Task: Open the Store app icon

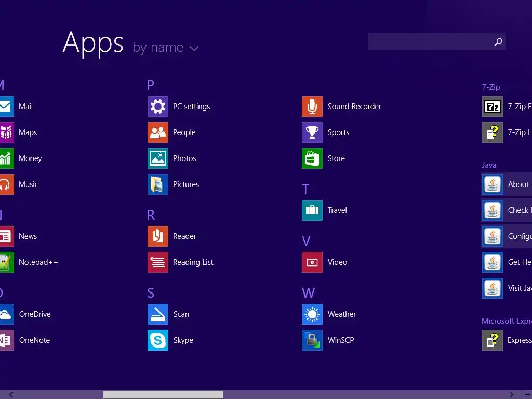Action: click(312, 158)
